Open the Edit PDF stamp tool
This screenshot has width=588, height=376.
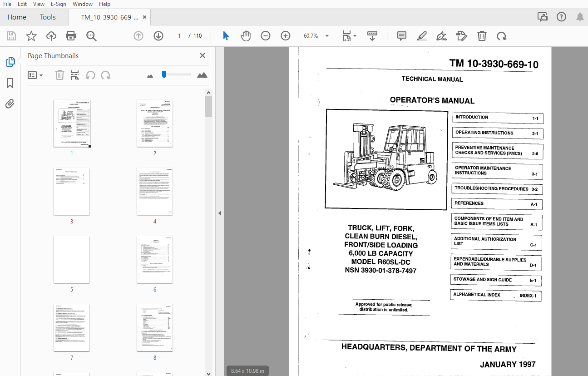[x=461, y=36]
